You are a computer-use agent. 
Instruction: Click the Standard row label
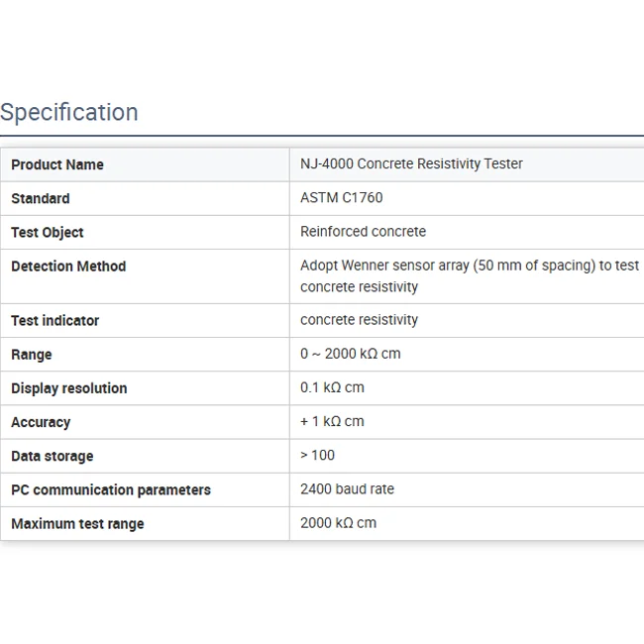pyautogui.click(x=41, y=198)
